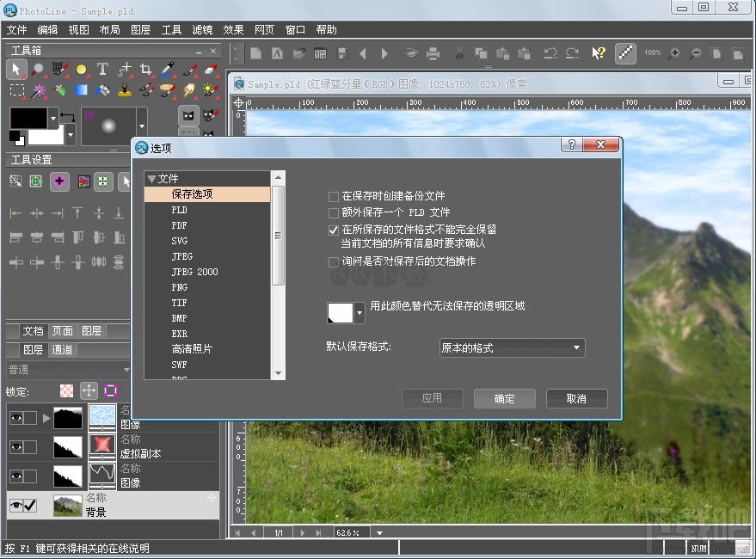Click 应用 to apply save settings
756x559 pixels.
(x=432, y=398)
